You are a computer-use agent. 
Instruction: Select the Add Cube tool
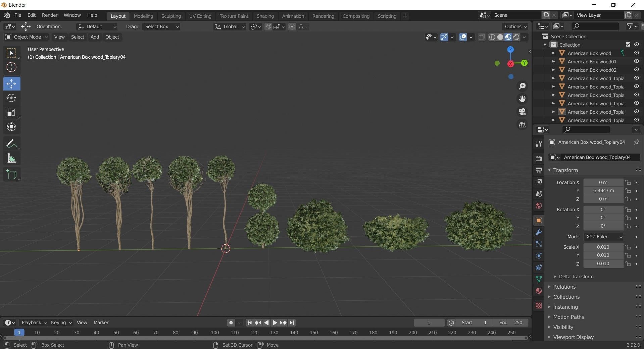point(12,174)
